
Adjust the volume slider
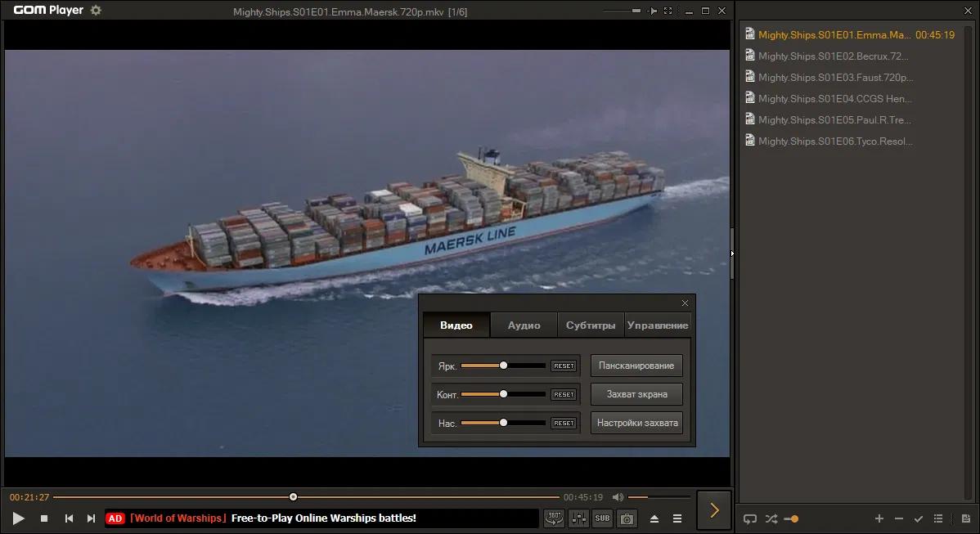click(x=659, y=497)
